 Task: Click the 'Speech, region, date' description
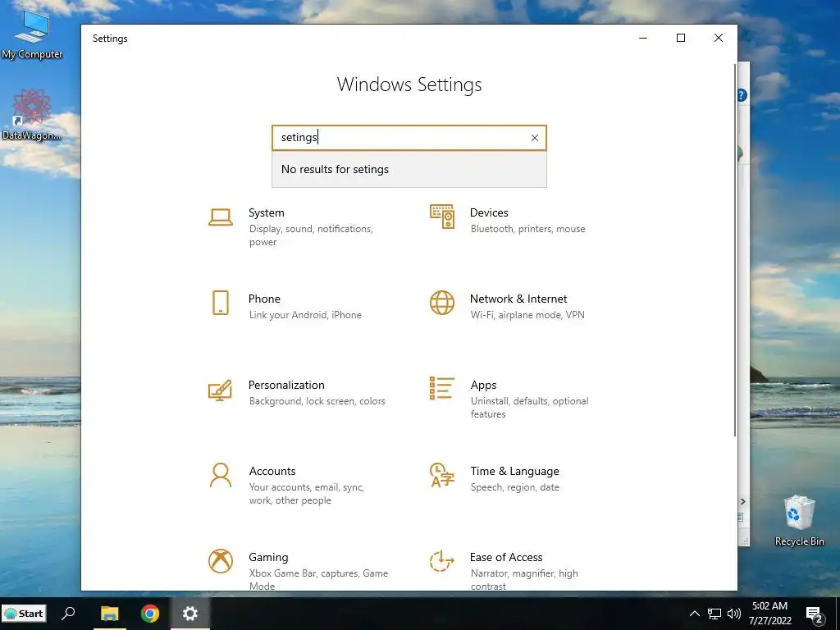point(515,487)
